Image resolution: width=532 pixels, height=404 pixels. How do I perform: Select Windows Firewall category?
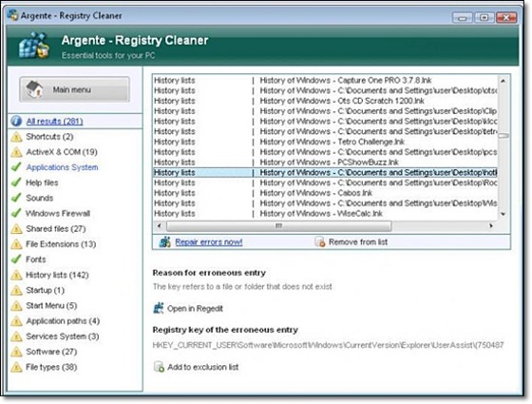58,214
